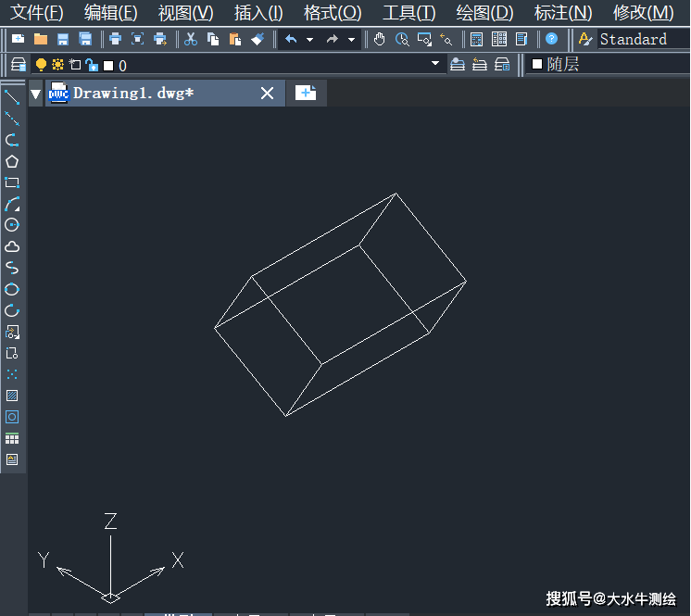Select the Polygon tool in left toolbar

(x=12, y=161)
